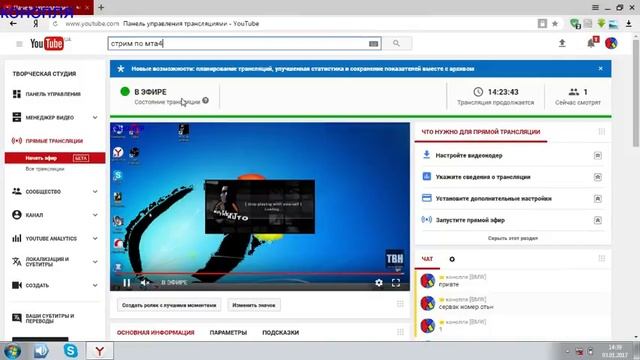The image size is (640, 360).
Task: Open Ваши субтитры и переводы
Action: [x=50, y=318]
